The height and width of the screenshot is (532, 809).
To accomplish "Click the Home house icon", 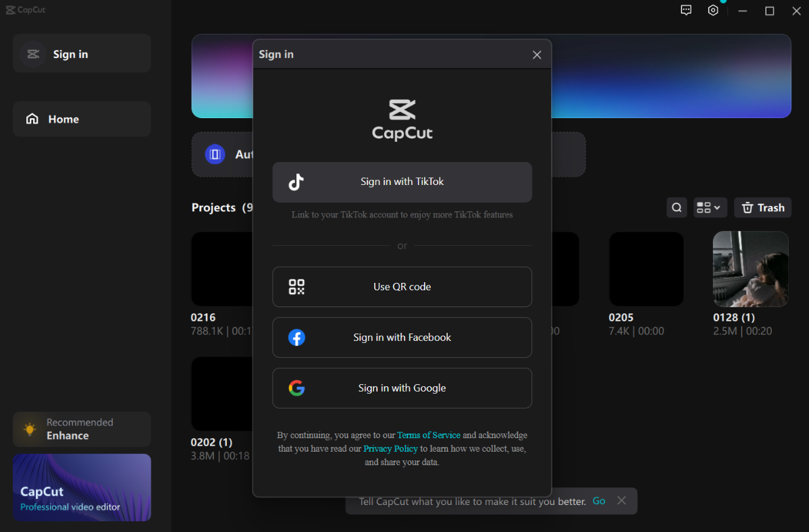I will click(x=32, y=119).
